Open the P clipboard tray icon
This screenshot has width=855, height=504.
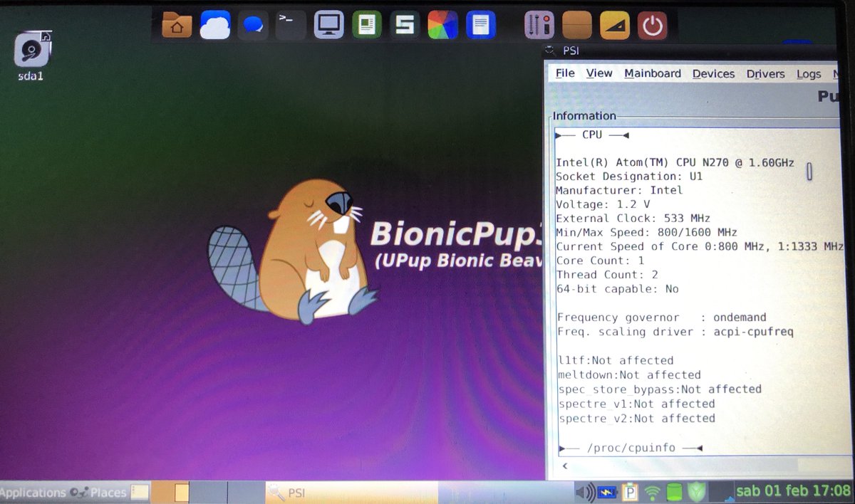[630, 492]
